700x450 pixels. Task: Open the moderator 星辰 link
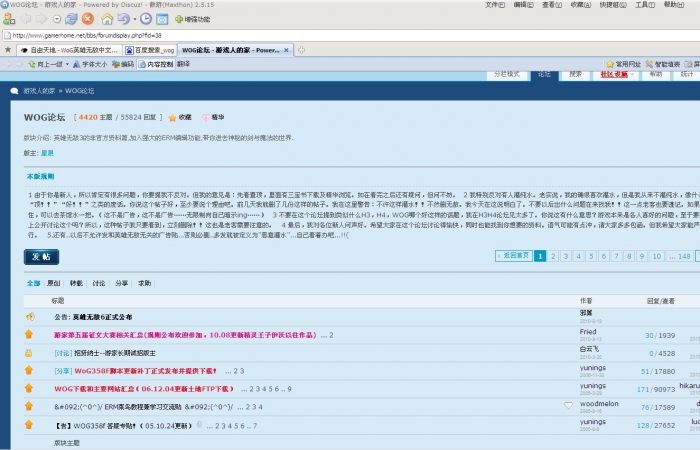coord(47,153)
